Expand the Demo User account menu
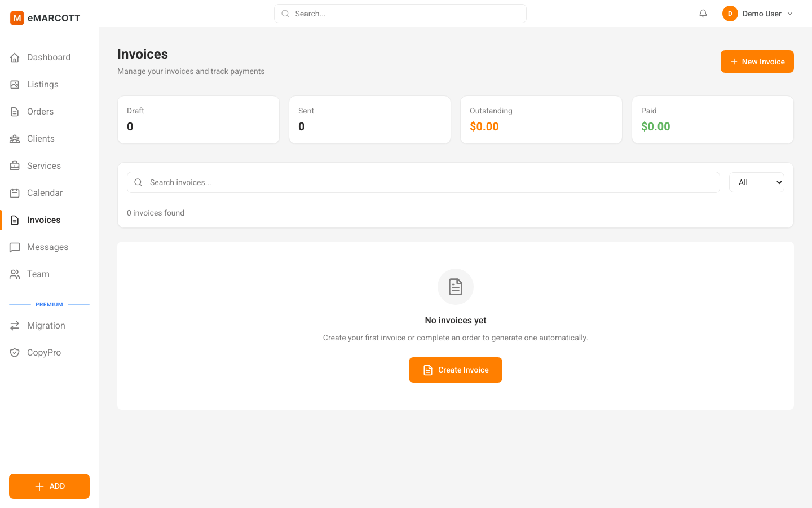812x508 pixels. point(758,13)
